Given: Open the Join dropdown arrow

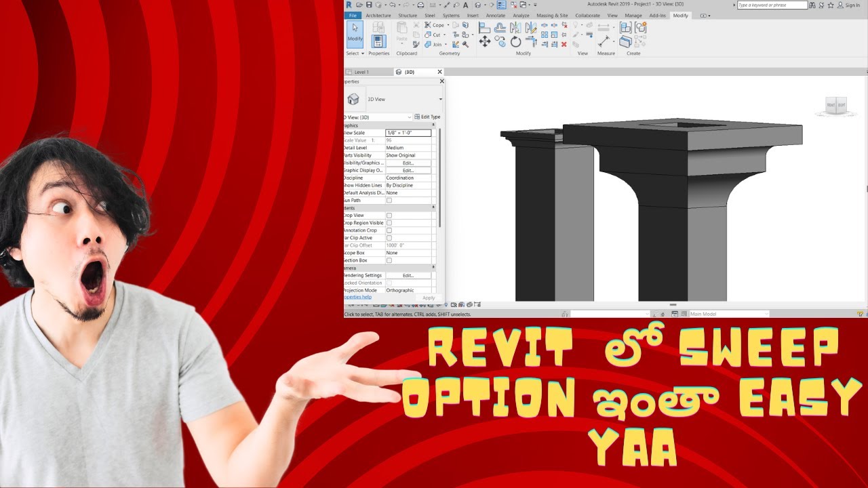Looking at the screenshot, I should (x=446, y=45).
